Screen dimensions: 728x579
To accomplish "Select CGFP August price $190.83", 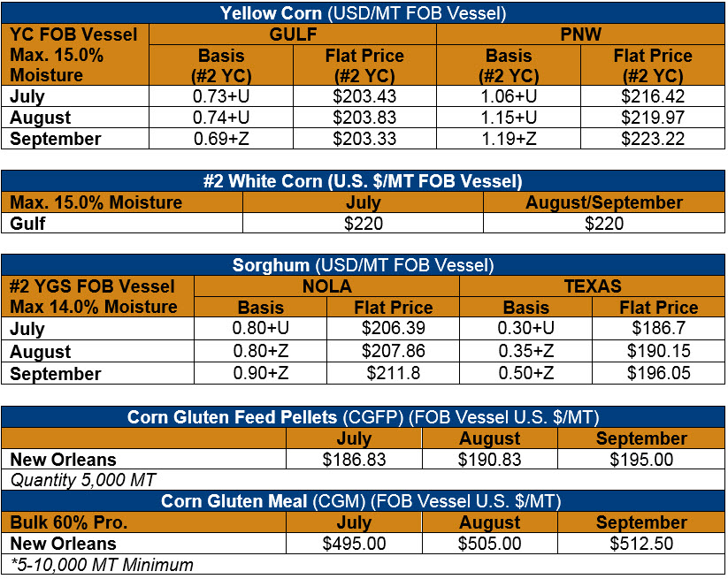I will click(x=490, y=460).
